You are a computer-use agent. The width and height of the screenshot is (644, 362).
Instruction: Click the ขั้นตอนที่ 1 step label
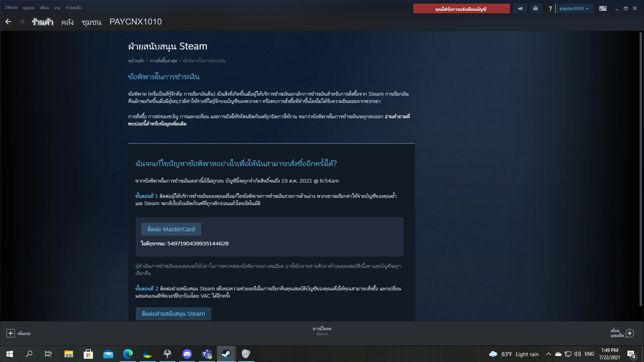pos(147,196)
